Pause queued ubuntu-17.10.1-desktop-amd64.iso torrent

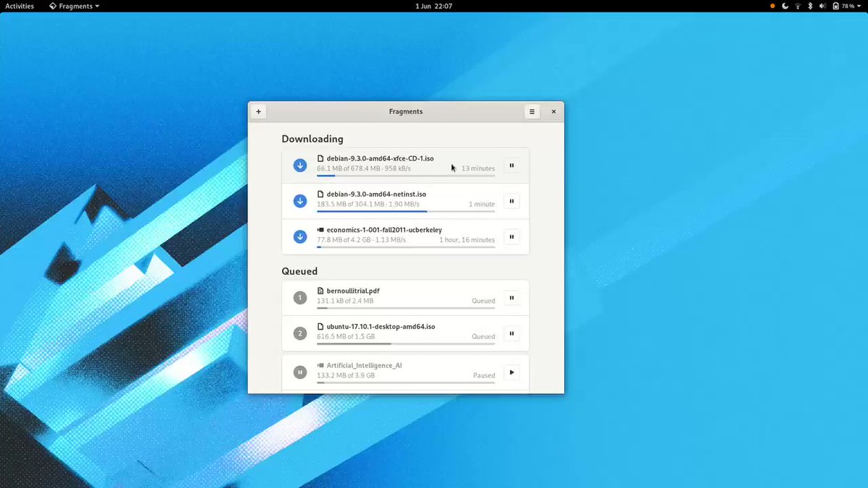pos(511,333)
